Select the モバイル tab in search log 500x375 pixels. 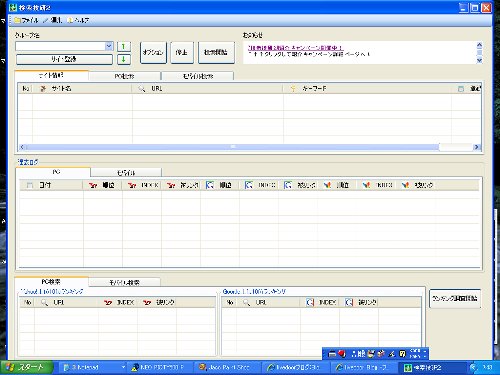(x=126, y=173)
